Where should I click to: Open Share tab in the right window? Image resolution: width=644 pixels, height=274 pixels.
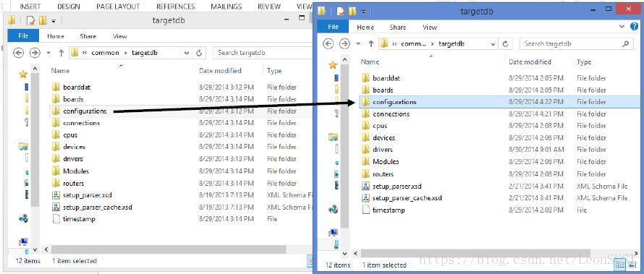coord(397,27)
